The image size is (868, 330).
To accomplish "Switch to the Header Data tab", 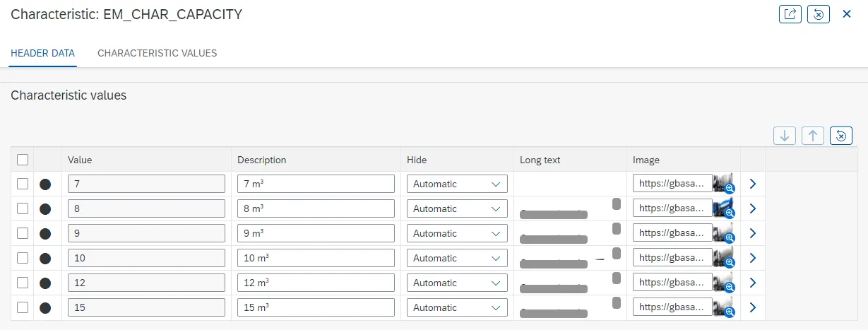I will point(42,53).
